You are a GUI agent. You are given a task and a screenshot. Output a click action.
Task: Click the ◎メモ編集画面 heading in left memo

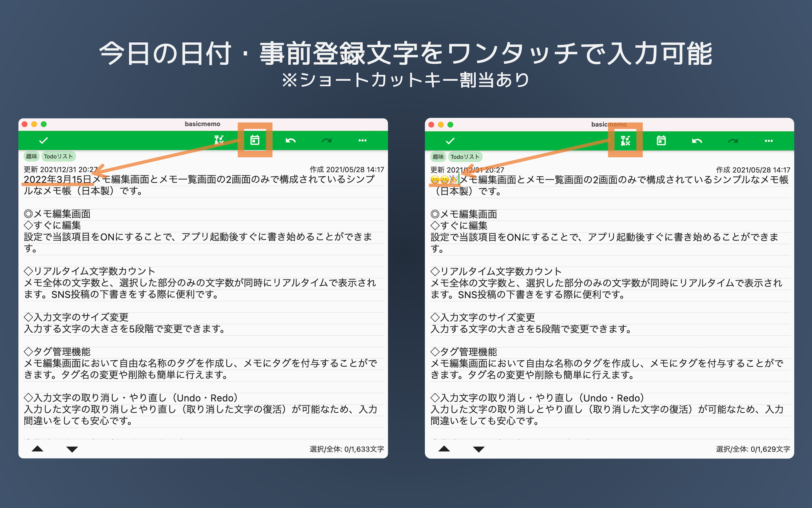point(57,214)
